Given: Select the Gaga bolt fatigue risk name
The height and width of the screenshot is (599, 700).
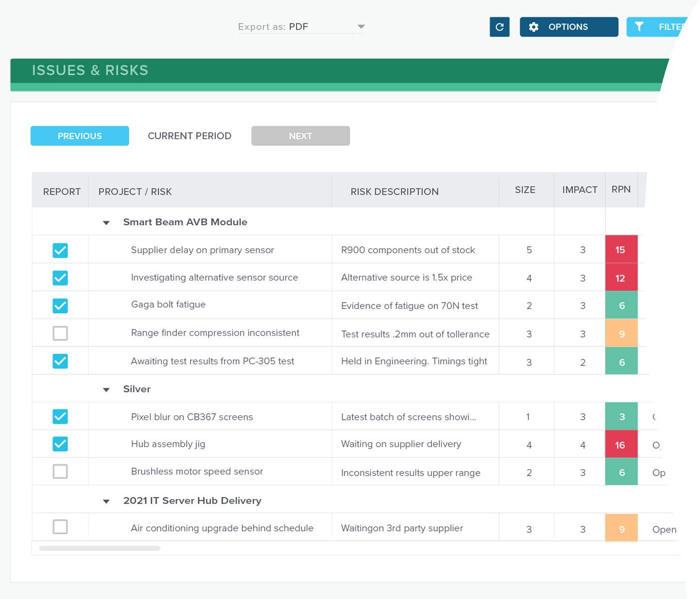Looking at the screenshot, I should (168, 304).
